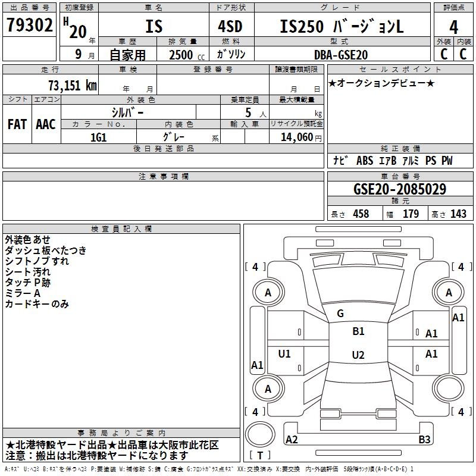Select the ★北港特設ヤード出品★ notice line
Viewport: 476px width, 476px height.
[112, 445]
